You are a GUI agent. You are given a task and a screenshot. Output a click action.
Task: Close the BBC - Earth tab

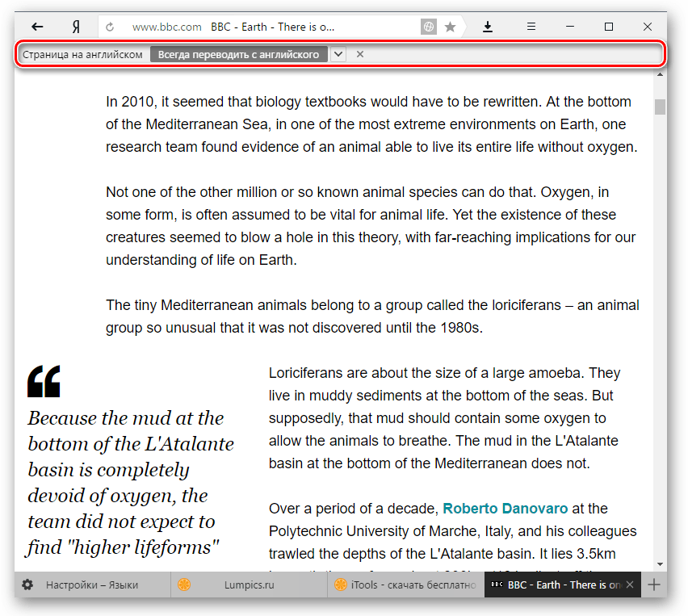(x=630, y=585)
